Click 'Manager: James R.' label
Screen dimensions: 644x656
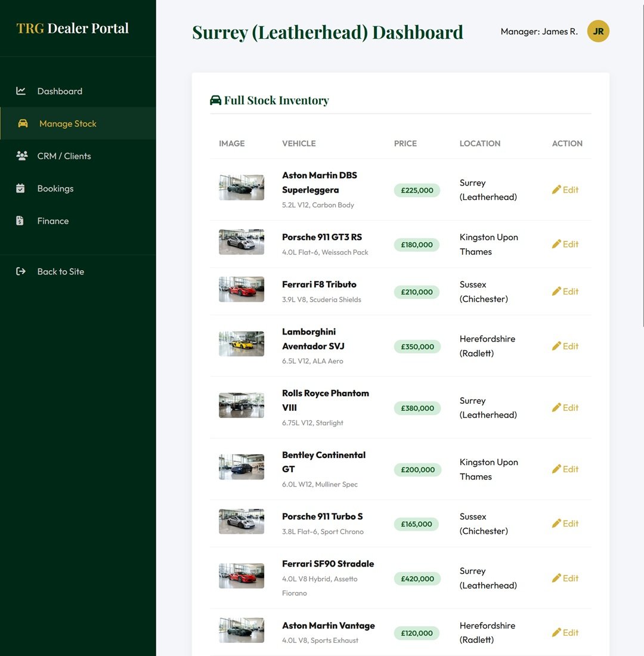539,32
